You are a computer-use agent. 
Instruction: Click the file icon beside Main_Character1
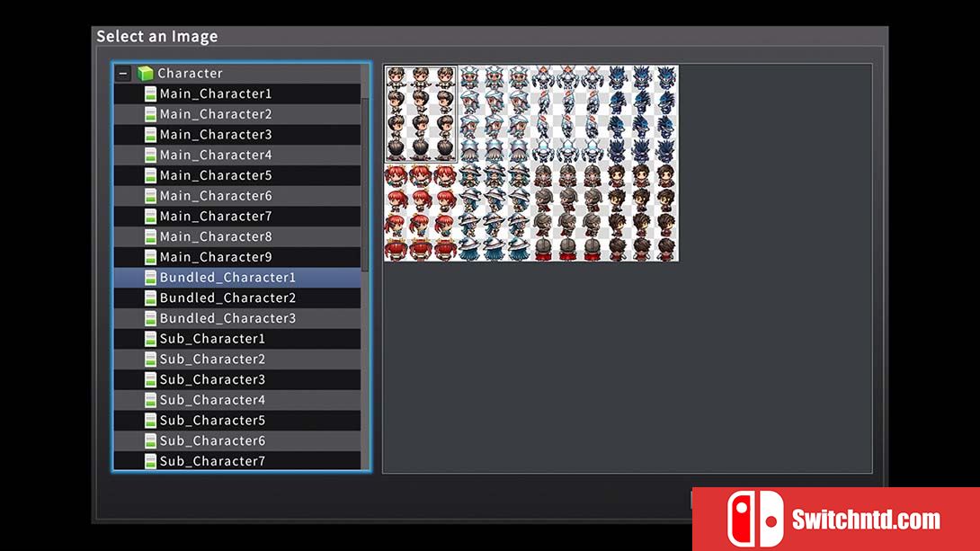pos(150,93)
